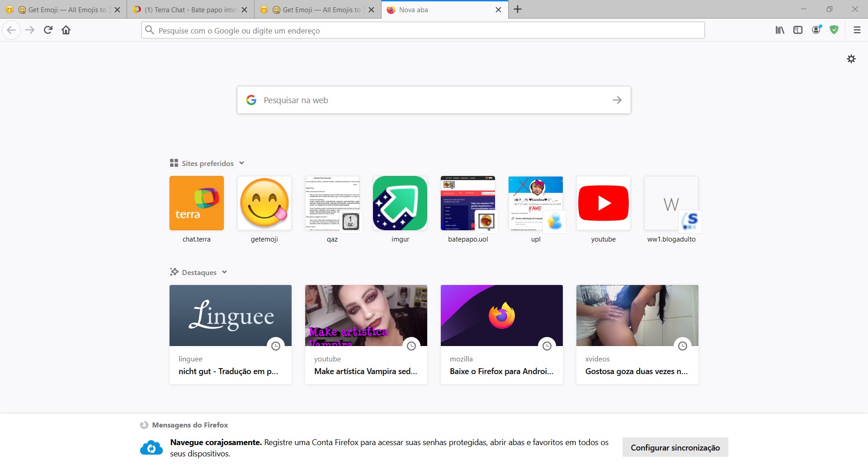
Task: Submit web search arrow button
Action: pos(617,100)
